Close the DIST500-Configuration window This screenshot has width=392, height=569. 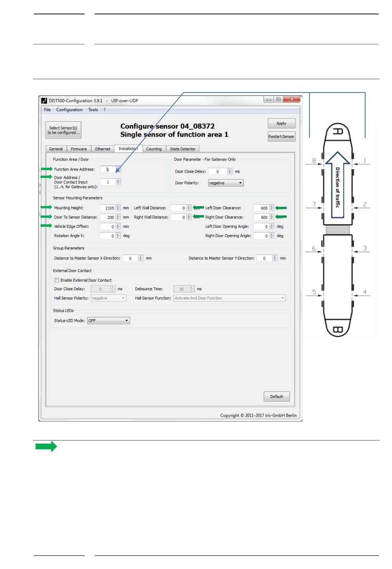click(x=292, y=100)
